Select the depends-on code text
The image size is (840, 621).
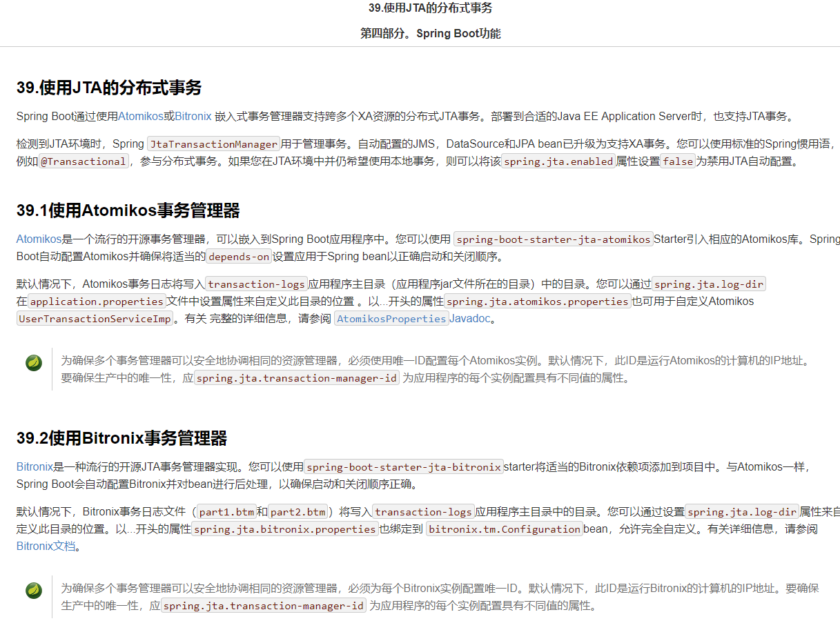239,257
